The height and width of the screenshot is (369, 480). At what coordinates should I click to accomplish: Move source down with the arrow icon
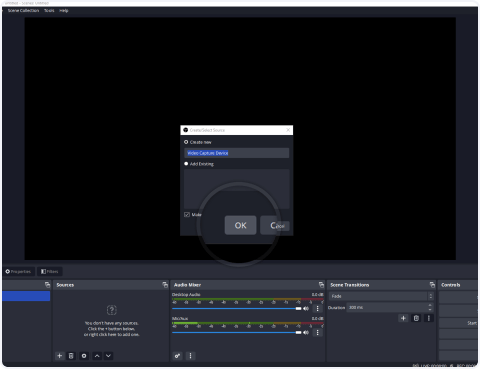coord(108,356)
